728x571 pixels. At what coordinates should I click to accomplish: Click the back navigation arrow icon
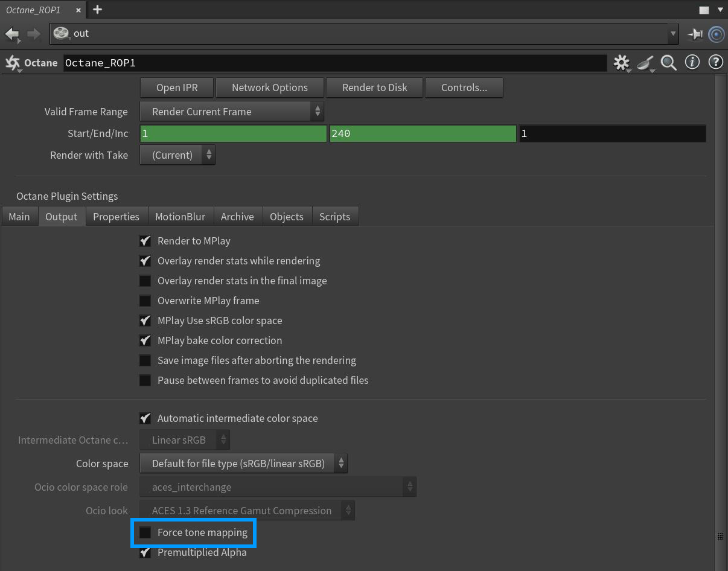[x=12, y=34]
